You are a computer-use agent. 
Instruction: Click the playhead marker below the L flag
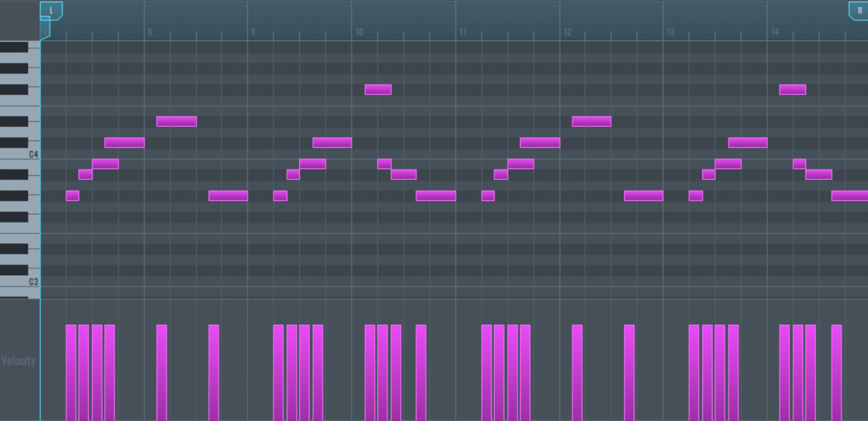(45, 28)
